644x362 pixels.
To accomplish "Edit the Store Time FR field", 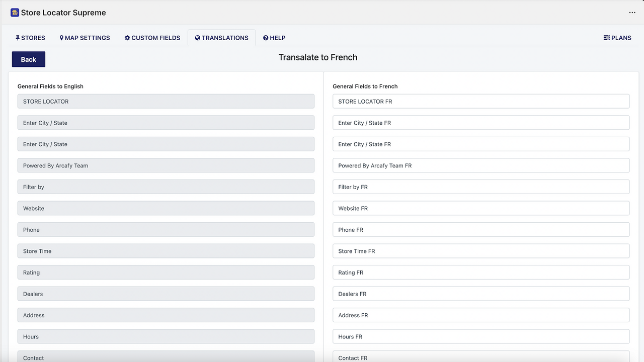I will click(481, 251).
